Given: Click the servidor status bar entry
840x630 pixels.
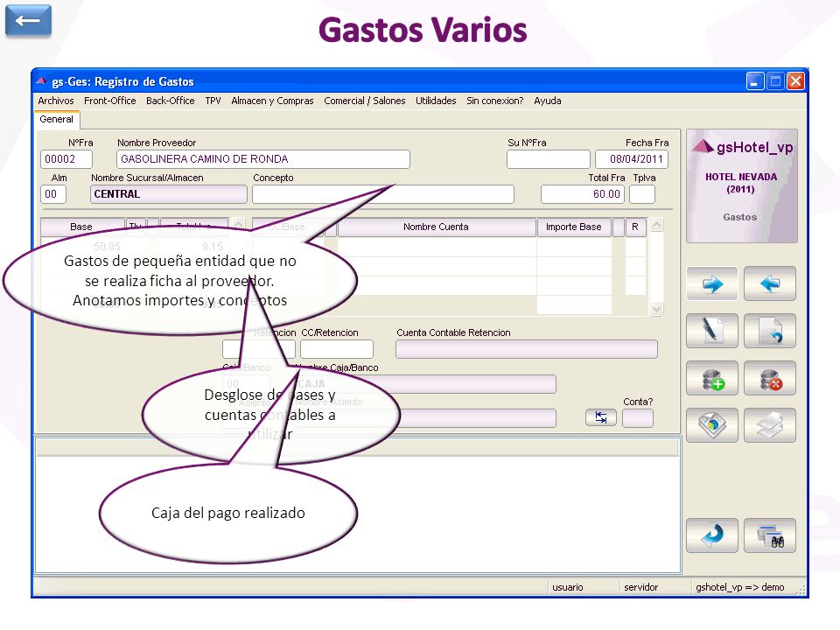Looking at the screenshot, I should tap(640, 587).
